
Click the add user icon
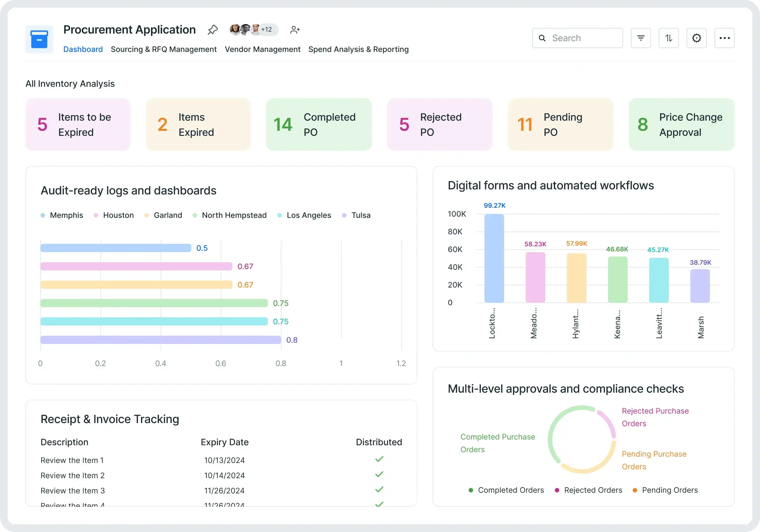coord(294,30)
